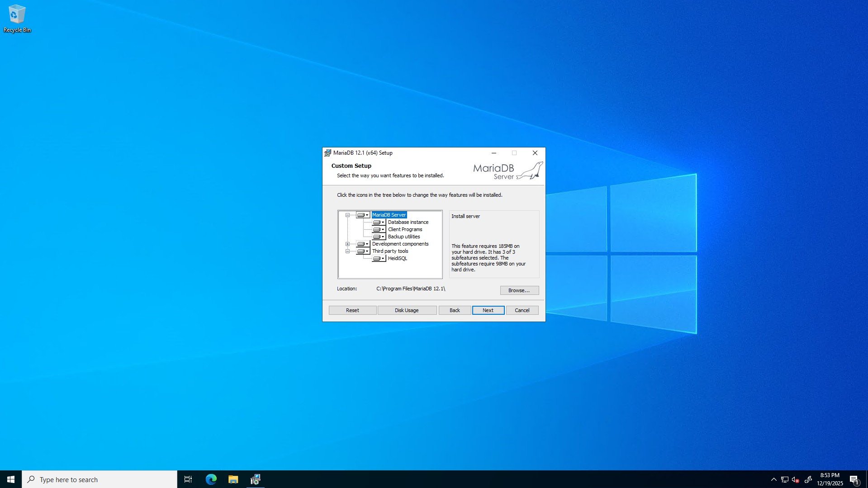Screen dimensions: 868x488
Task: Open the Windows Start menu
Action: [11, 479]
